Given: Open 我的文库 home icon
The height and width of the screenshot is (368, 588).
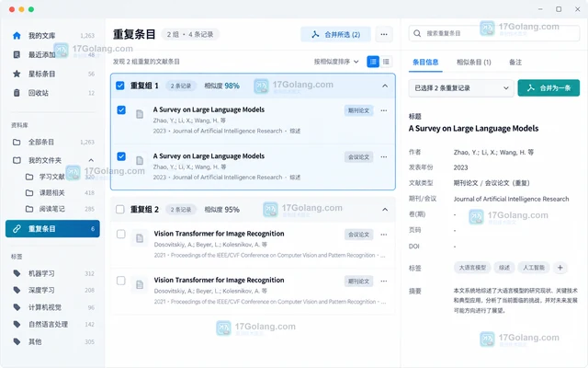Looking at the screenshot, I should [x=17, y=36].
